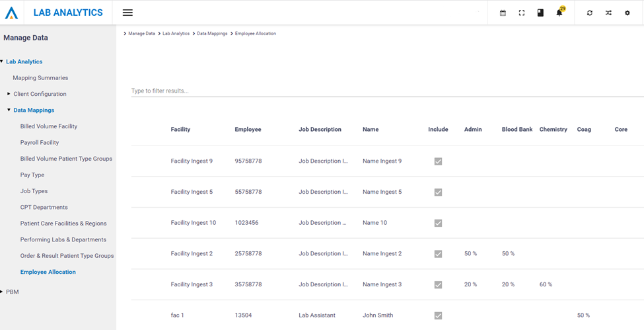The height and width of the screenshot is (330, 644).
Task: Toggle the hamburger menu icon
Action: click(127, 13)
